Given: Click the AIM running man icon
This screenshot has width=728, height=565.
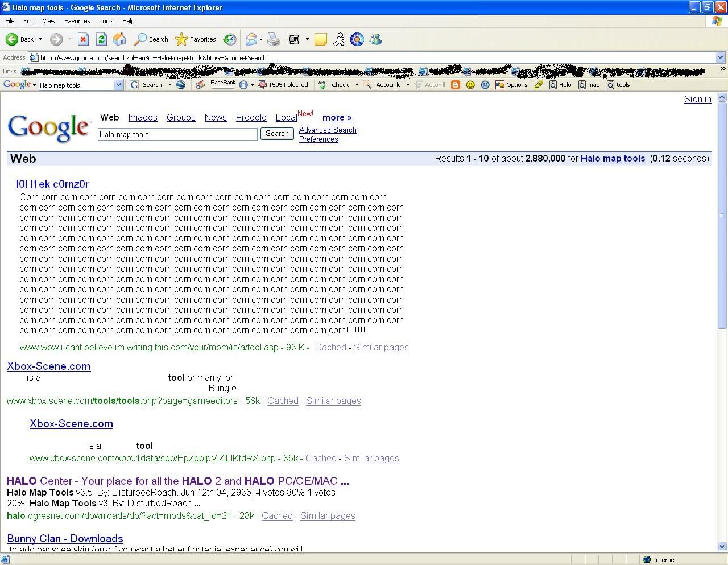Looking at the screenshot, I should coord(339,39).
